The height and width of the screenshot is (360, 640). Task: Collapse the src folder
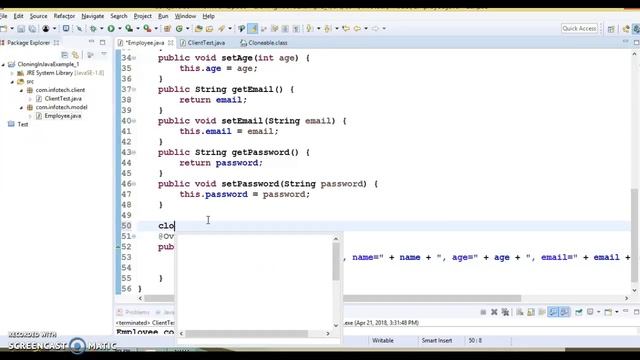(x=12, y=82)
